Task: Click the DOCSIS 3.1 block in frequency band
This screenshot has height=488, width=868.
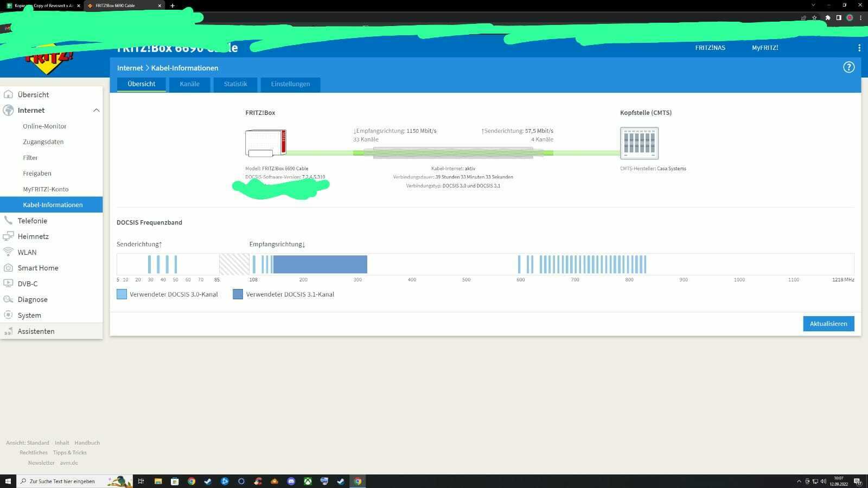Action: pyautogui.click(x=320, y=264)
